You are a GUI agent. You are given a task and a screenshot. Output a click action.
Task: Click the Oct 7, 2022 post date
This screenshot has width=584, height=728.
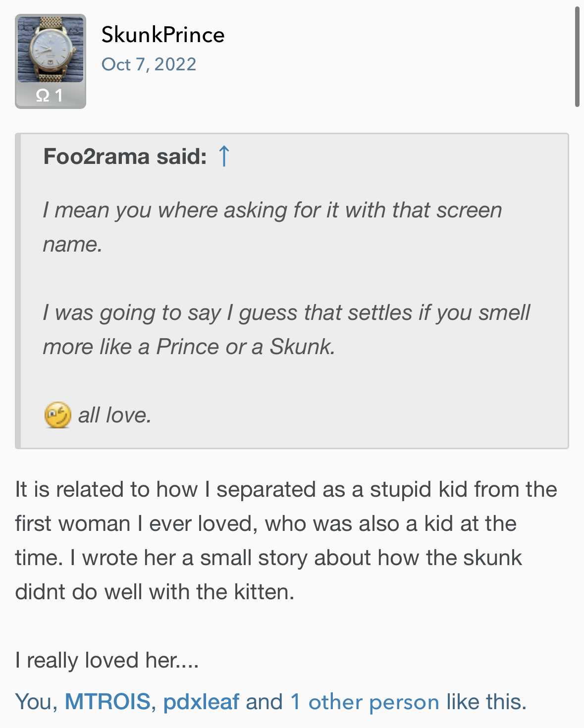149,64
